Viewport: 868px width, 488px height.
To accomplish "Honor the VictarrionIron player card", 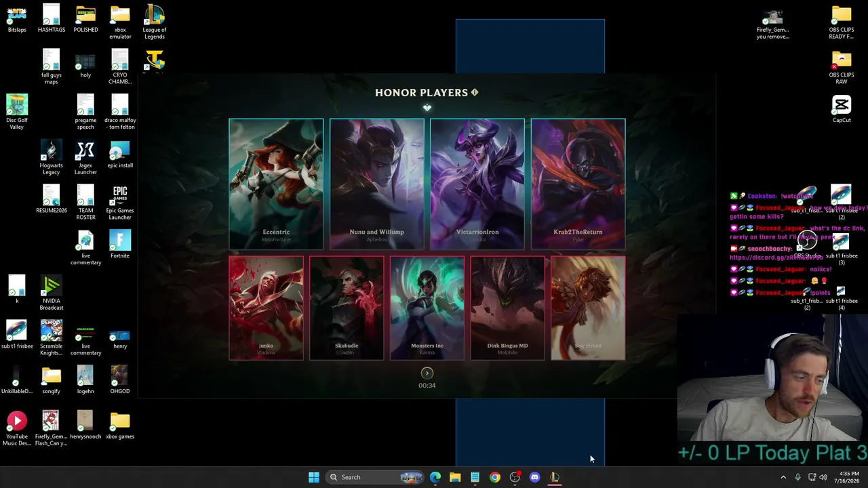I will tap(477, 184).
